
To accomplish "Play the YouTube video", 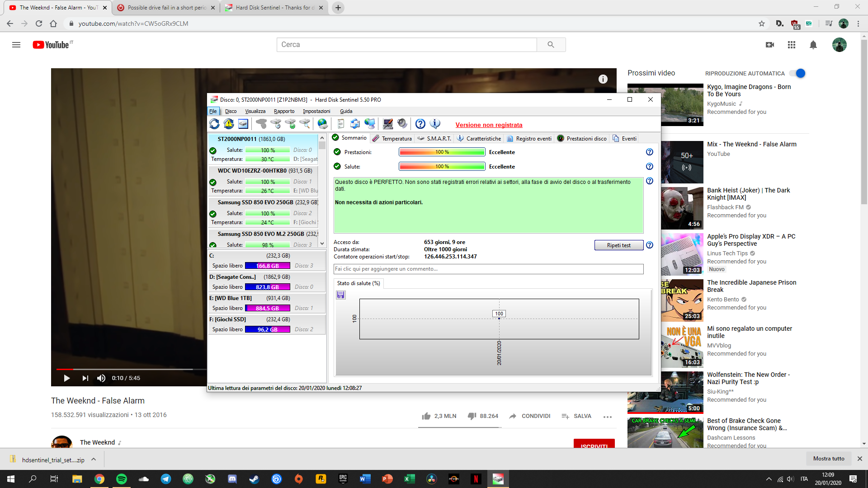I will [x=66, y=378].
